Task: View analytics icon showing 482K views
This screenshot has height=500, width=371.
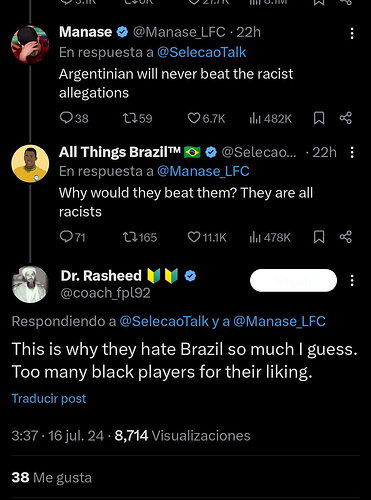Action: click(255, 118)
